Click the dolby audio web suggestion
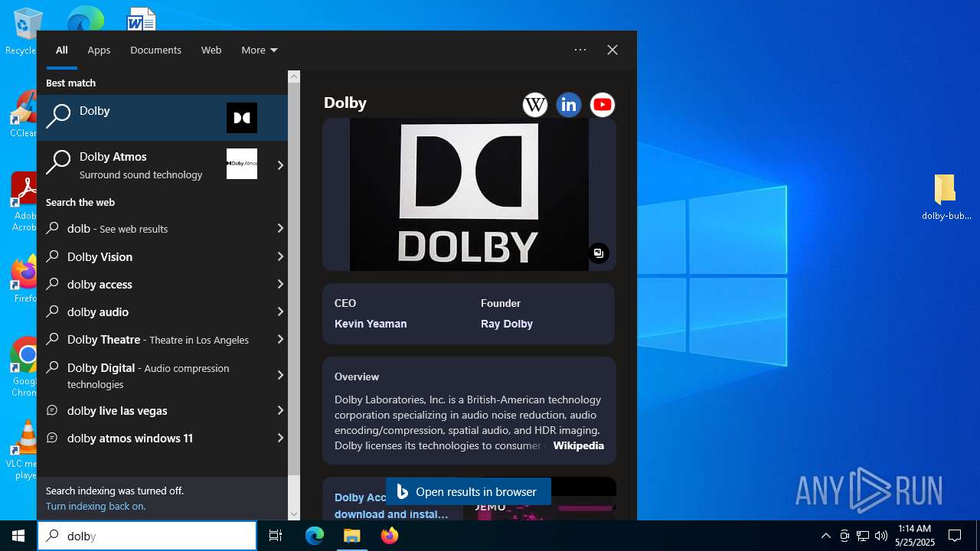Viewport: 980px width, 551px height. click(x=153, y=311)
